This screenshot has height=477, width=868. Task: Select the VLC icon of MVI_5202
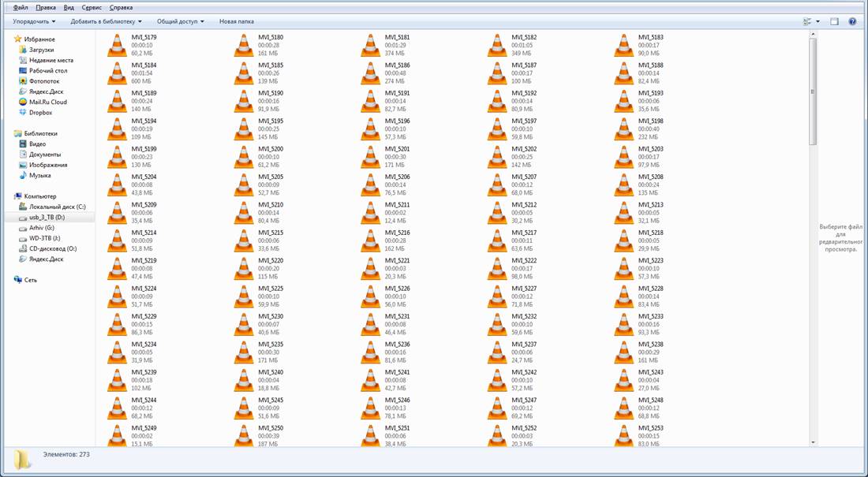pyautogui.click(x=497, y=157)
